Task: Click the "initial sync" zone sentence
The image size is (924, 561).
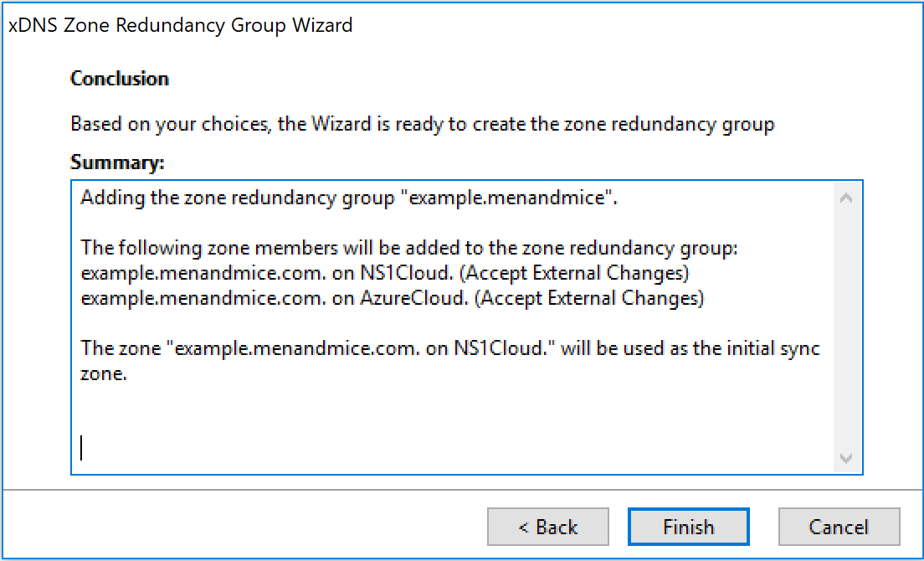Action: click(x=450, y=361)
